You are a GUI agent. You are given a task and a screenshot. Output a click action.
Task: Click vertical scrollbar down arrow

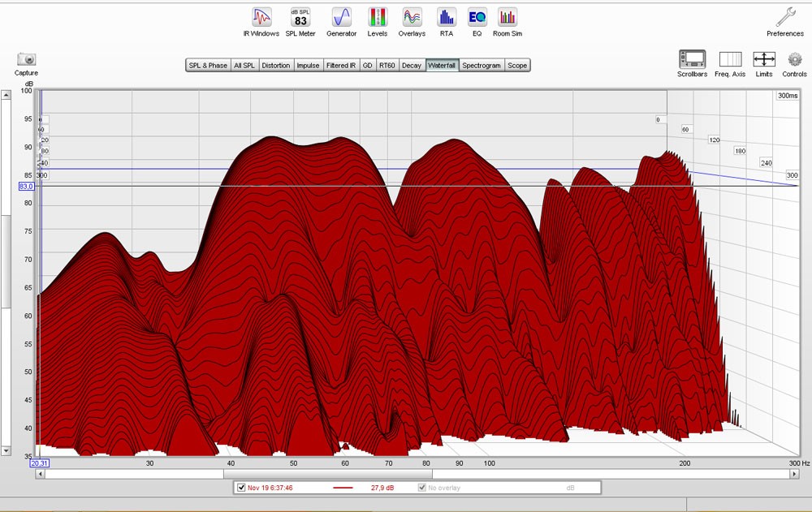pyautogui.click(x=6, y=451)
